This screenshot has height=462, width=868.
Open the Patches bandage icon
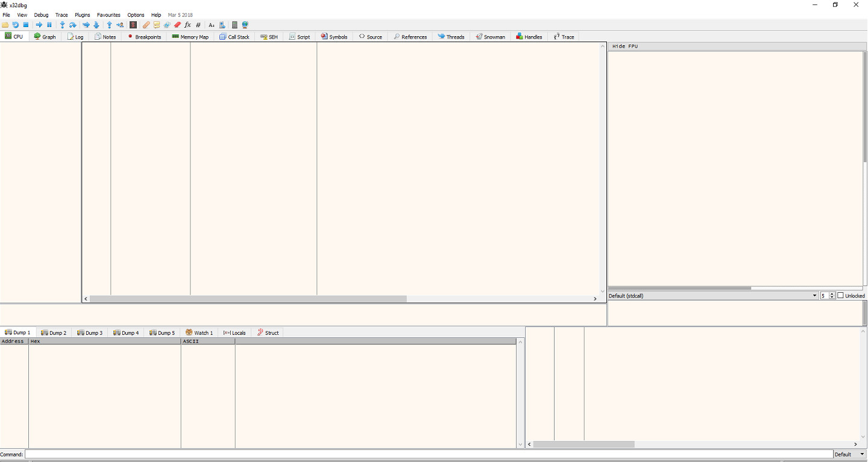(146, 25)
